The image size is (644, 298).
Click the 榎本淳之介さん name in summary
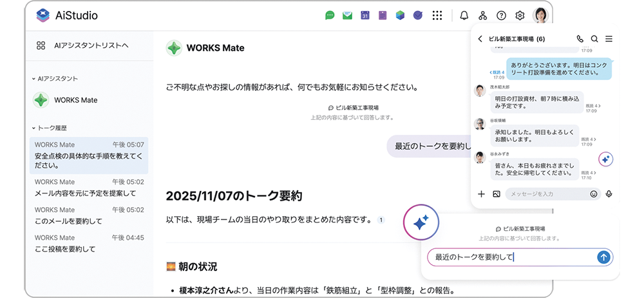[x=206, y=291]
